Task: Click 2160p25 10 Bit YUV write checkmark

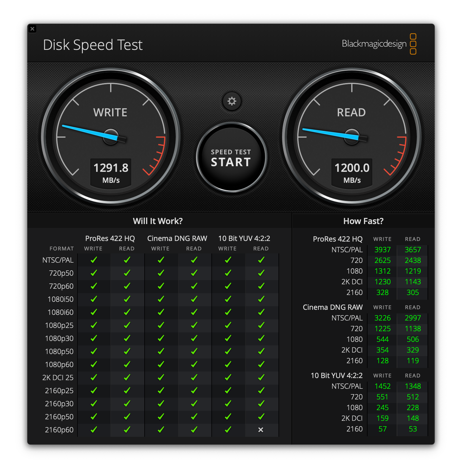Action: tap(228, 391)
